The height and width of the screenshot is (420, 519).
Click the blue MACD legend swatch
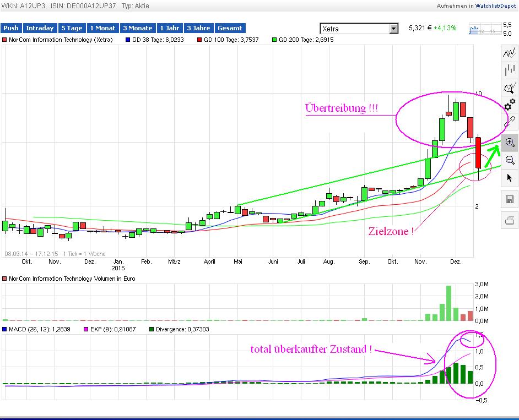tap(4, 329)
